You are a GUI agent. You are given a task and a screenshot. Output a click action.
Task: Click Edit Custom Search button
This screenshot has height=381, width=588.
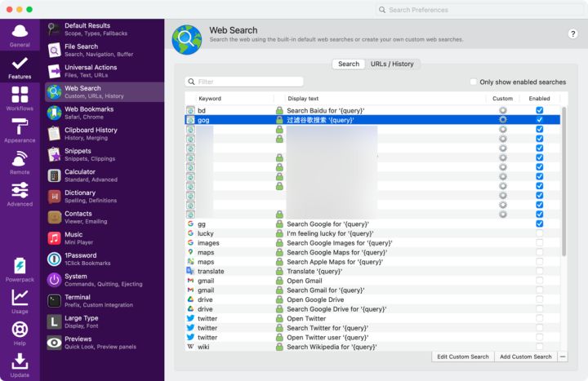click(463, 357)
